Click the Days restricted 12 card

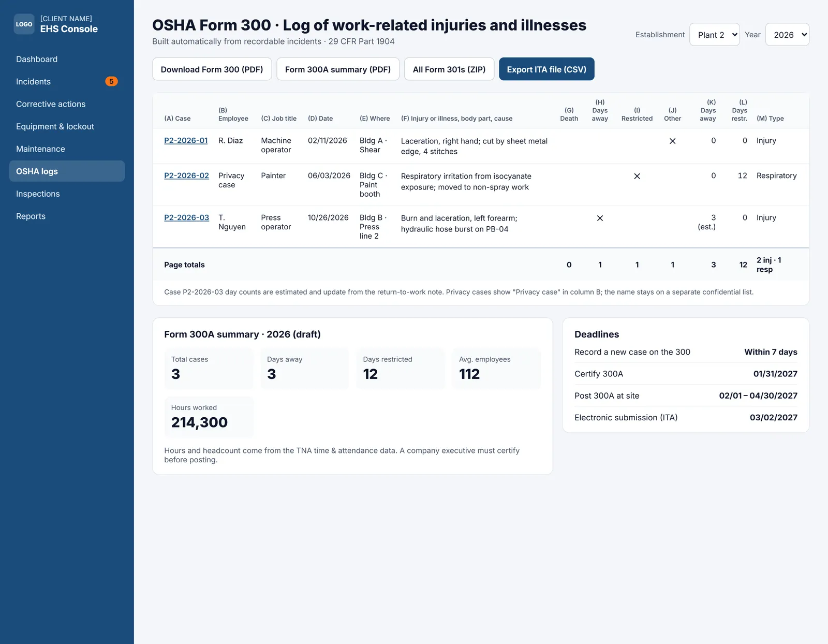(x=401, y=369)
